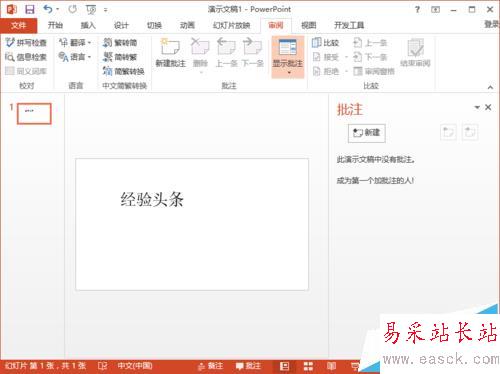Open ribbon display options button
500x374 pixels.
coord(435,10)
